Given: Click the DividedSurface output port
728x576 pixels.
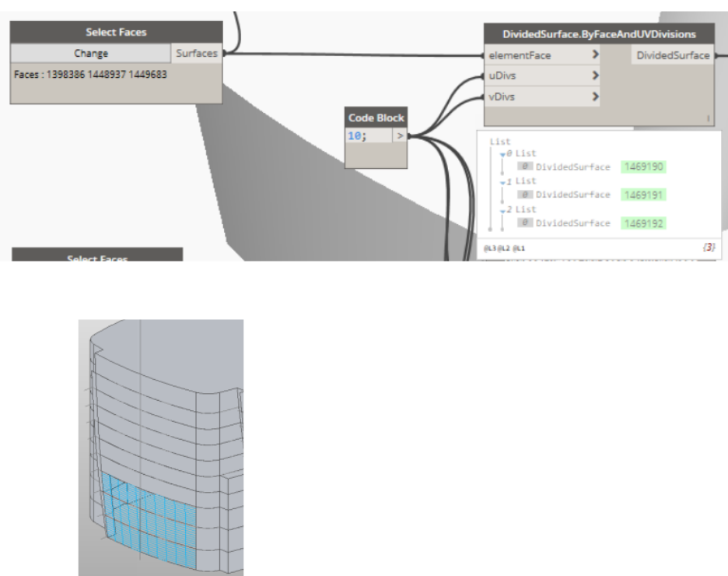Looking at the screenshot, I should click(673, 55).
